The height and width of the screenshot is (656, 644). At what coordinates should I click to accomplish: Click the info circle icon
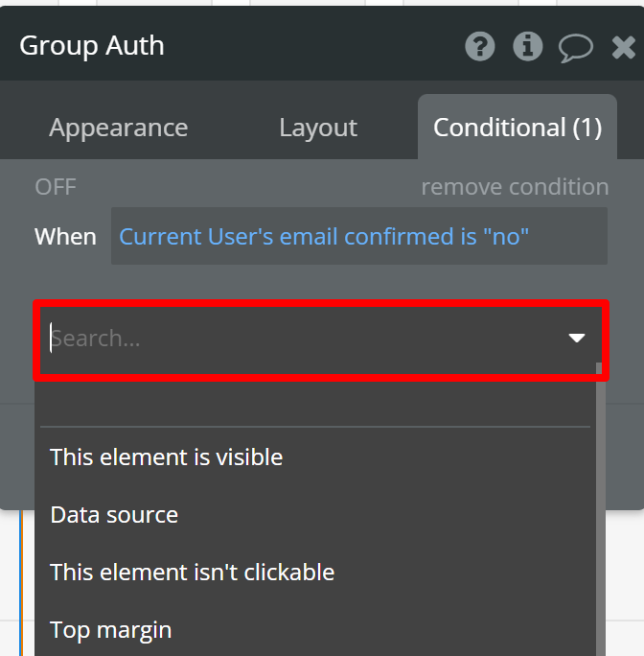528,46
